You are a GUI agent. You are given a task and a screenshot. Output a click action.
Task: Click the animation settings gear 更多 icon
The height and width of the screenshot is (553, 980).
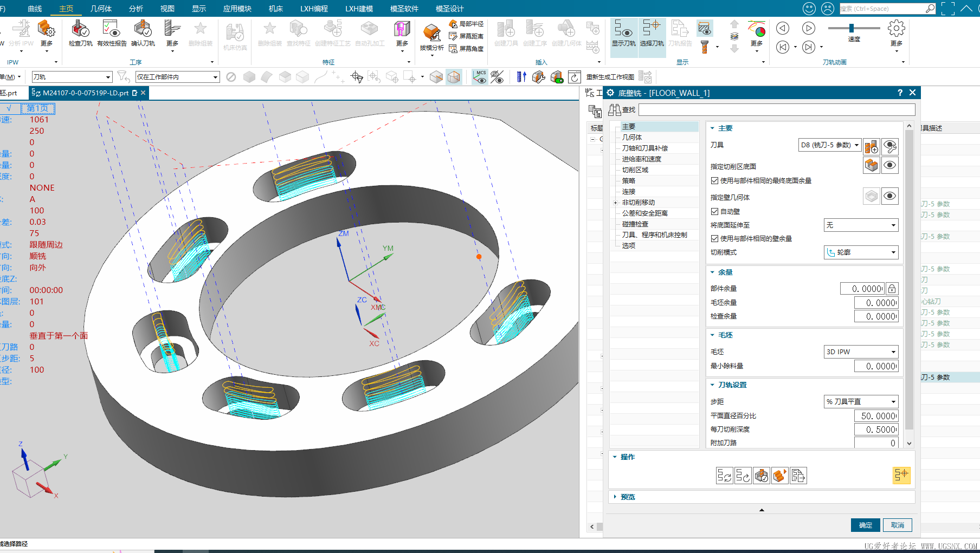(x=897, y=32)
